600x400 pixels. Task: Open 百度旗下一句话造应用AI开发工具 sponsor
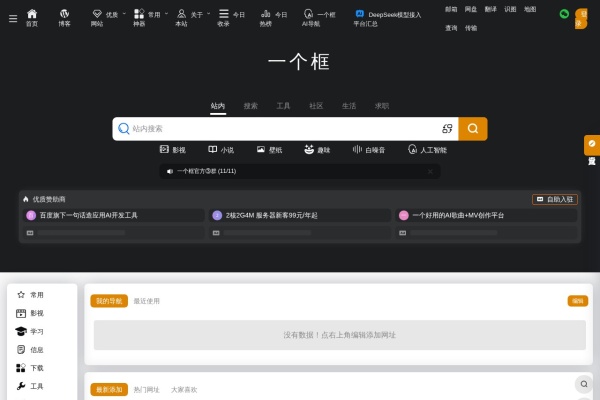click(x=114, y=216)
